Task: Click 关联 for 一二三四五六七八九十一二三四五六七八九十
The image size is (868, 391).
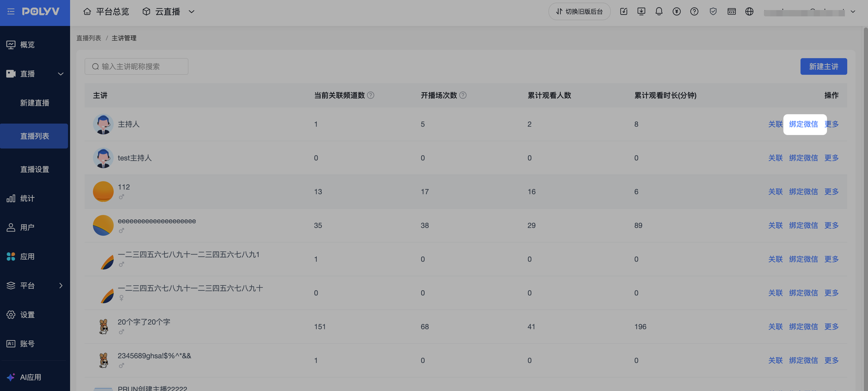Action: click(775, 293)
